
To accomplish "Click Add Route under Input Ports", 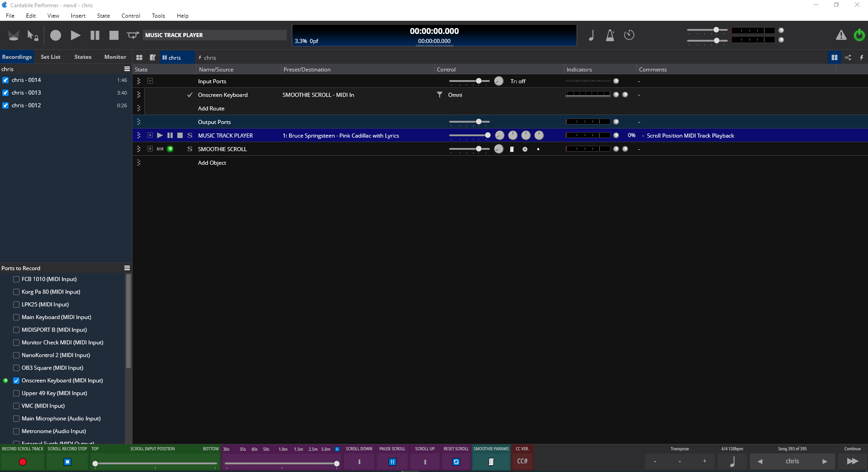I will (x=211, y=109).
